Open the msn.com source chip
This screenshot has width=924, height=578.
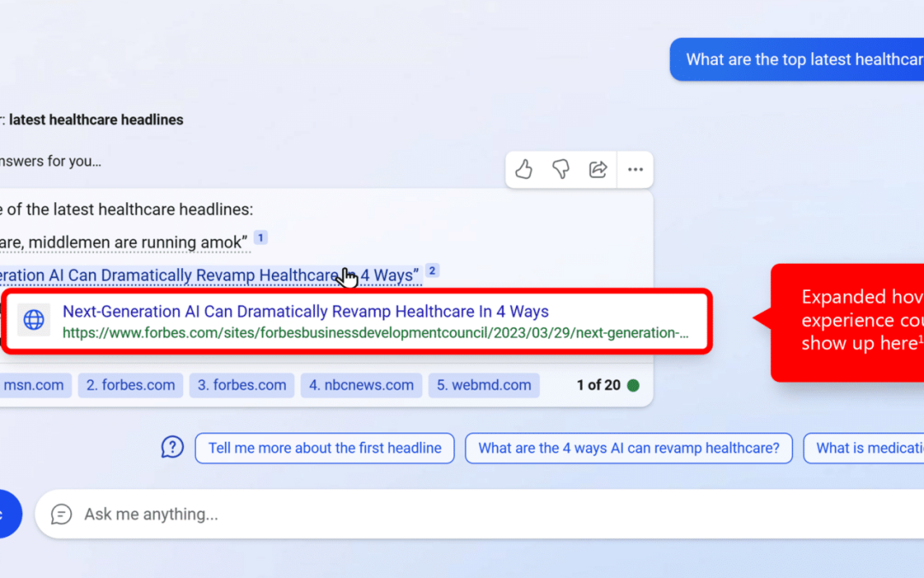pos(33,385)
